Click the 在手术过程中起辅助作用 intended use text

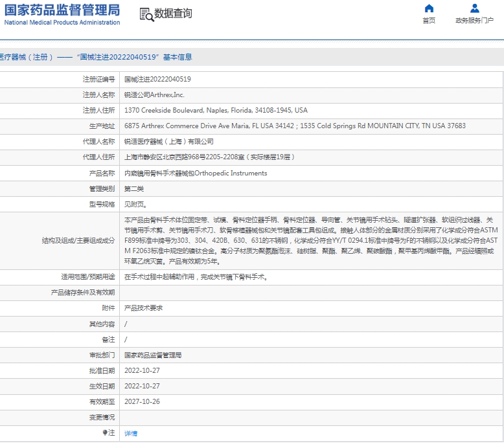point(196,277)
